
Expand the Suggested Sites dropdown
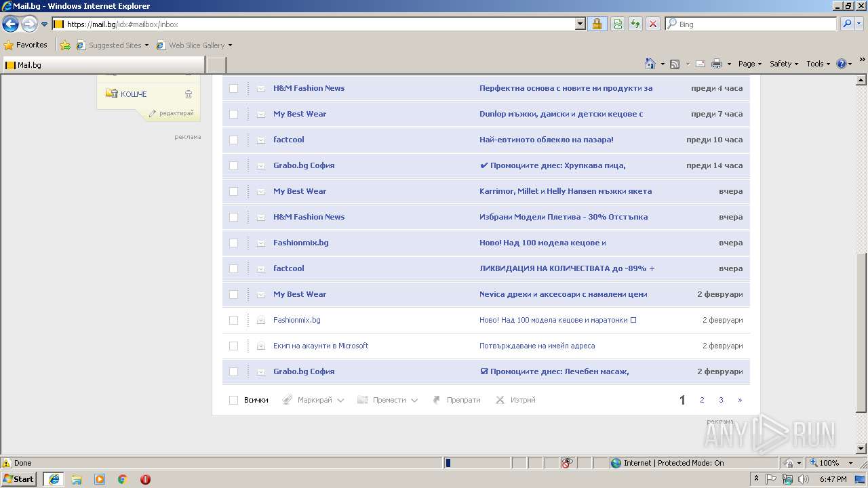[x=146, y=45]
